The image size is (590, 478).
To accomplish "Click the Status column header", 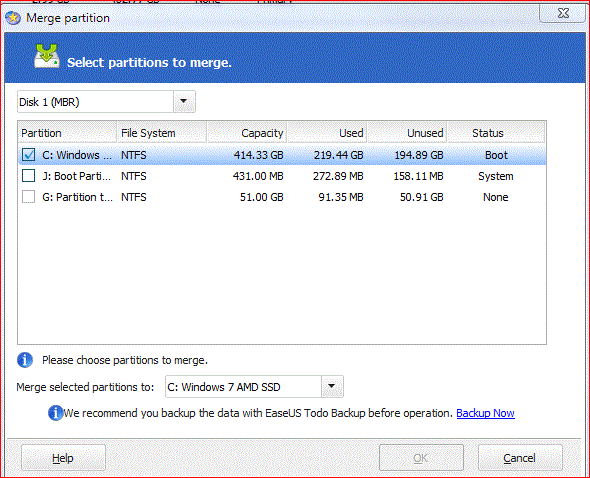I will pyautogui.click(x=496, y=133).
